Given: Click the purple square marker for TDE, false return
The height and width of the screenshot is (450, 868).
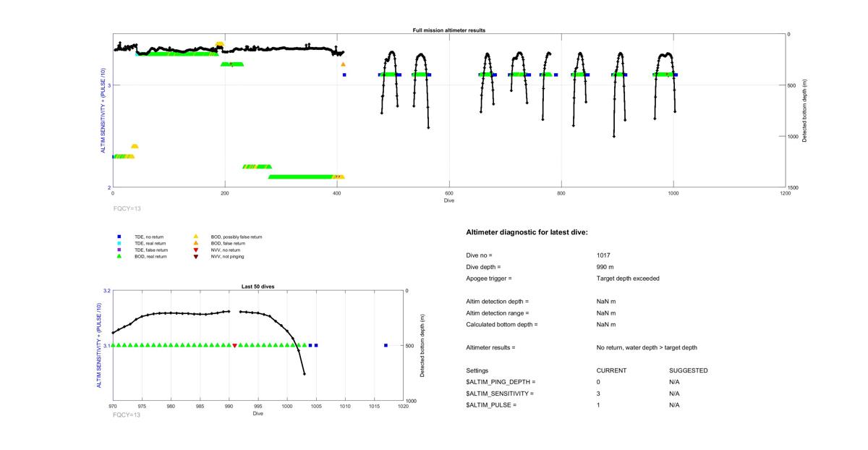Looking at the screenshot, I should pyautogui.click(x=120, y=250).
